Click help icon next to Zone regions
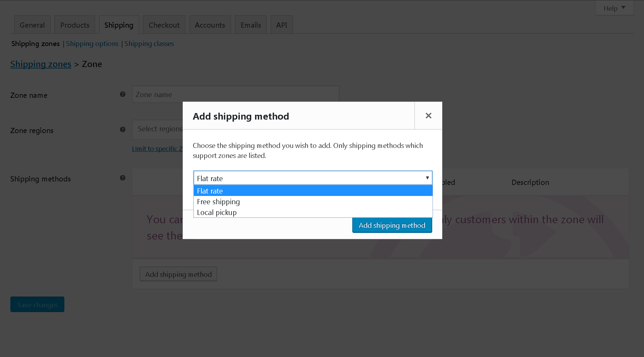Viewport: 644px width, 357px height. point(123,130)
